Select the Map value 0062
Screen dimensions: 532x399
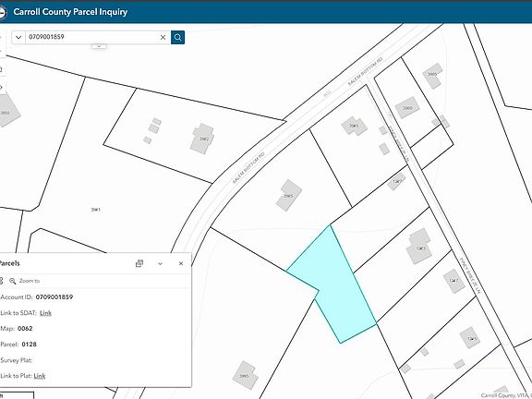tap(25, 329)
